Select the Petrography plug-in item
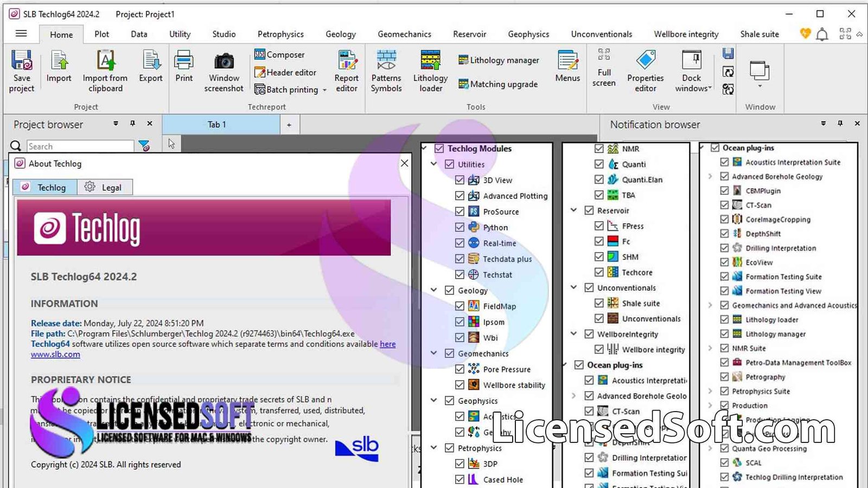Image resolution: width=868 pixels, height=488 pixels. tap(765, 377)
